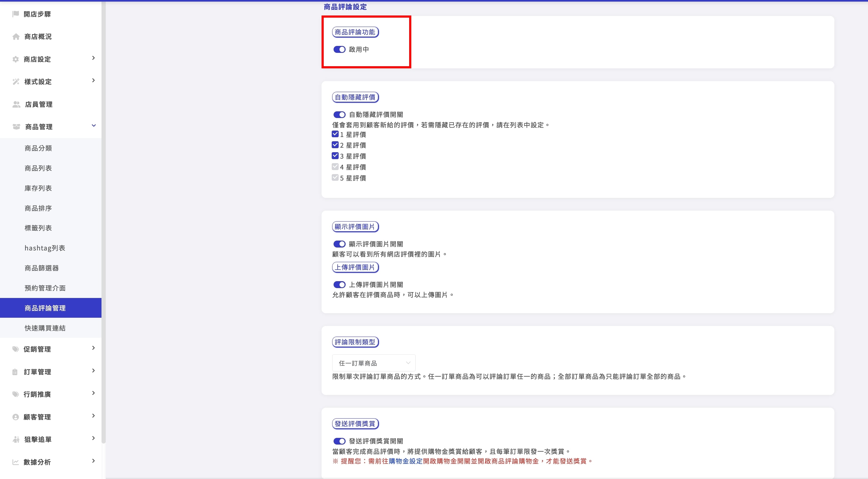Expand the 訂單管理 menu chevron

point(93,371)
